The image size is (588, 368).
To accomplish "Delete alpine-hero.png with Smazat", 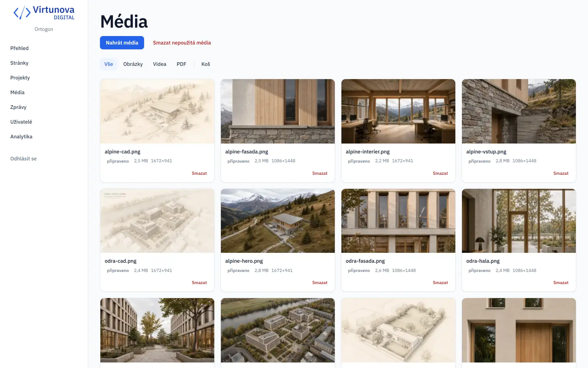I will tap(320, 283).
